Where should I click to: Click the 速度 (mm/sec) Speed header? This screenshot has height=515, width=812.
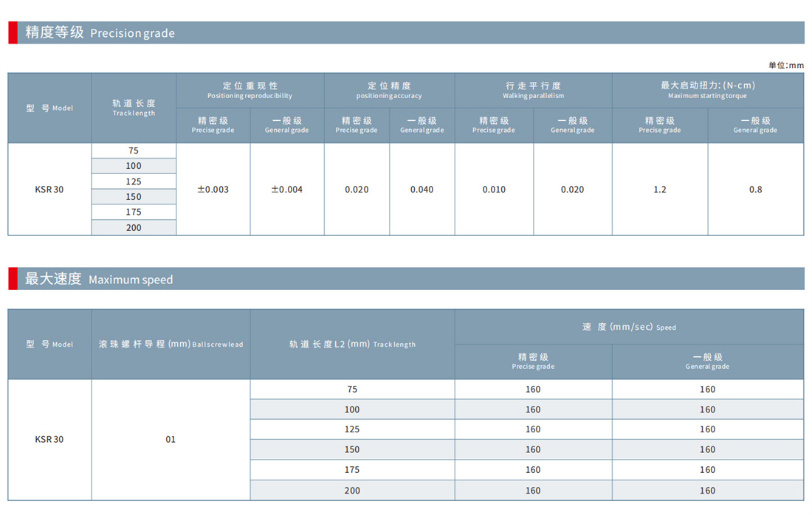(629, 327)
